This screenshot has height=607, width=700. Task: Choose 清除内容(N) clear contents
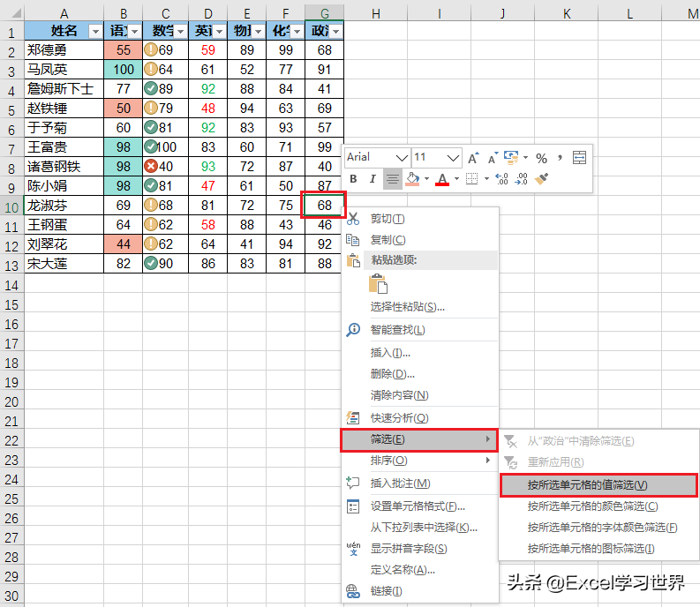click(x=420, y=395)
